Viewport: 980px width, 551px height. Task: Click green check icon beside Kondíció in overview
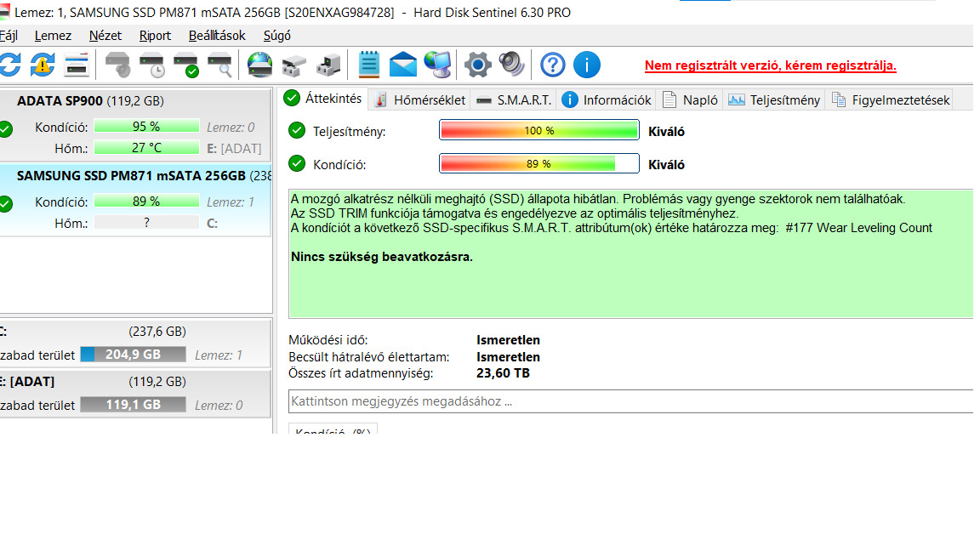(x=297, y=163)
